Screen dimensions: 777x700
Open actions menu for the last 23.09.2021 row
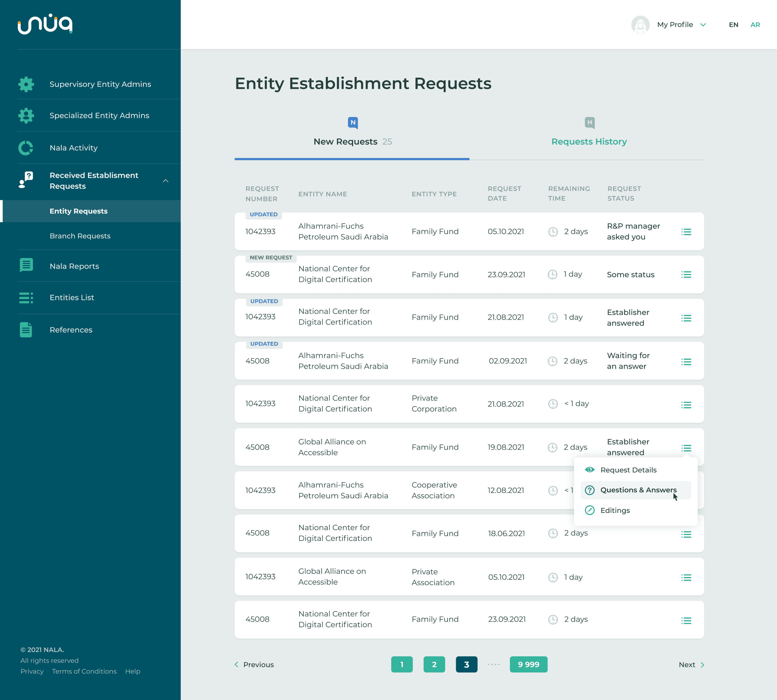click(x=686, y=621)
